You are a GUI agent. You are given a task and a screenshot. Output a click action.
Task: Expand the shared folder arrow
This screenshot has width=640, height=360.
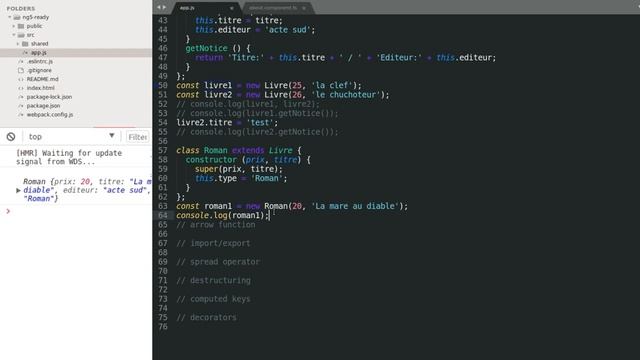pos(18,44)
